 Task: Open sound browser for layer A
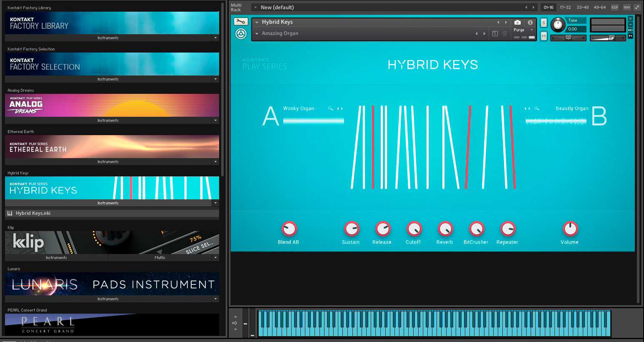(x=331, y=108)
